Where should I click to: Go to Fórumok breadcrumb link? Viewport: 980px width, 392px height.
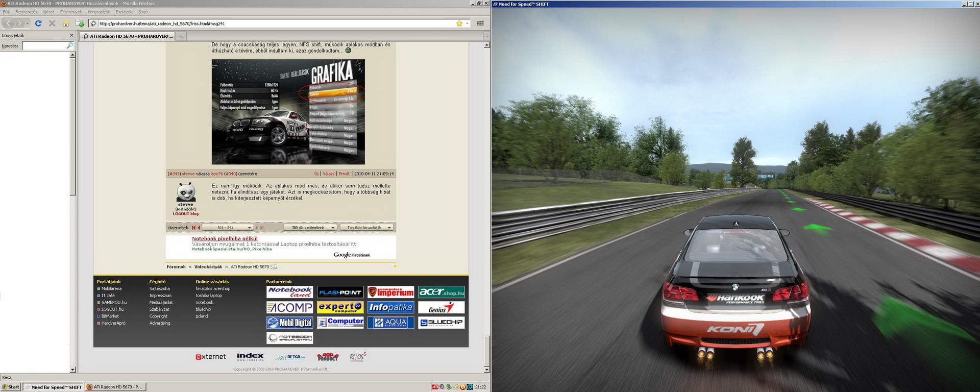pyautogui.click(x=176, y=267)
